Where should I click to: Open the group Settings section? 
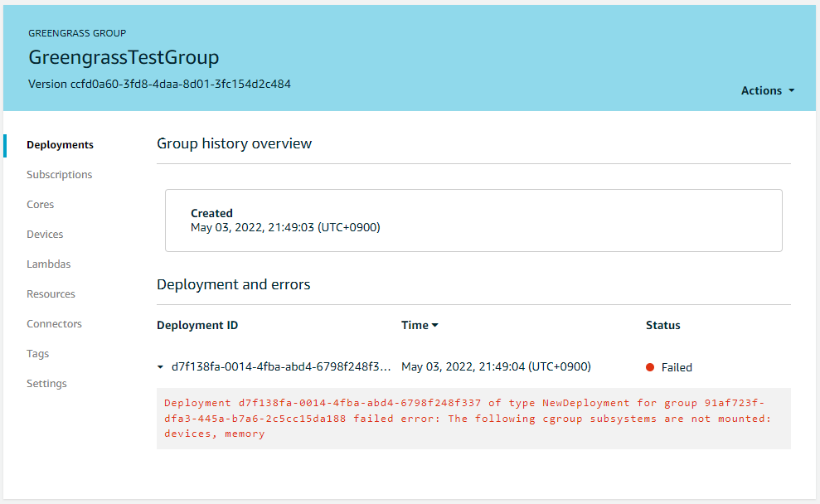pyautogui.click(x=46, y=383)
